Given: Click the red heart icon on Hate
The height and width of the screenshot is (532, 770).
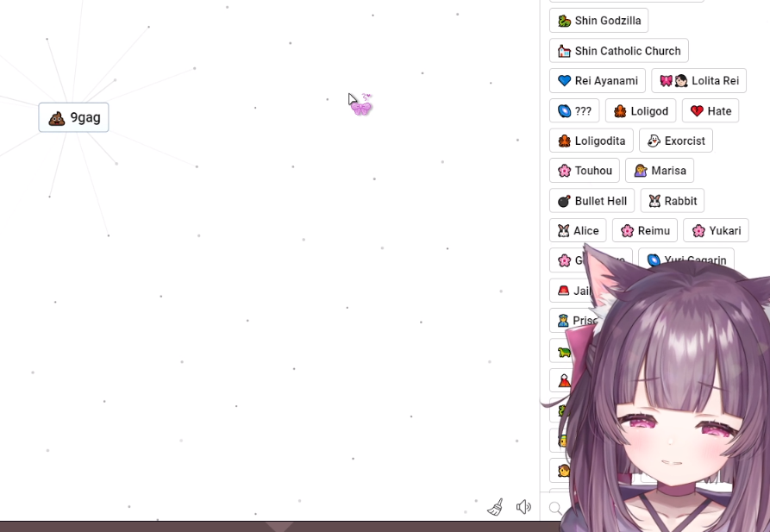Looking at the screenshot, I should (x=697, y=111).
